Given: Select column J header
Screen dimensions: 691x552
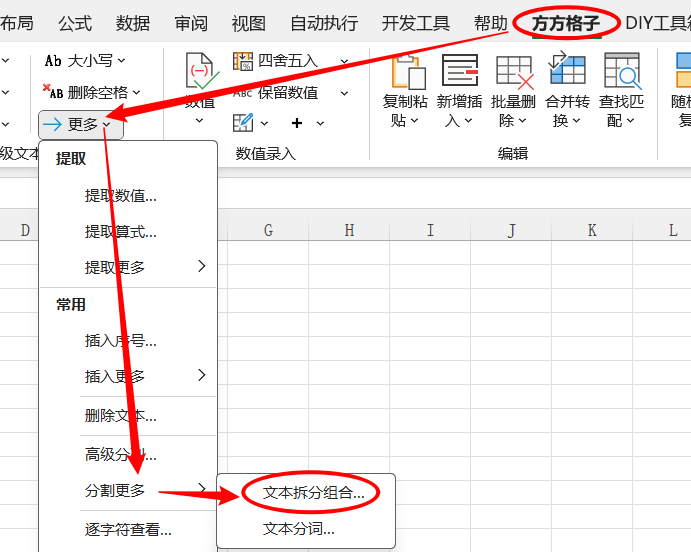Looking at the screenshot, I should coord(511,230).
